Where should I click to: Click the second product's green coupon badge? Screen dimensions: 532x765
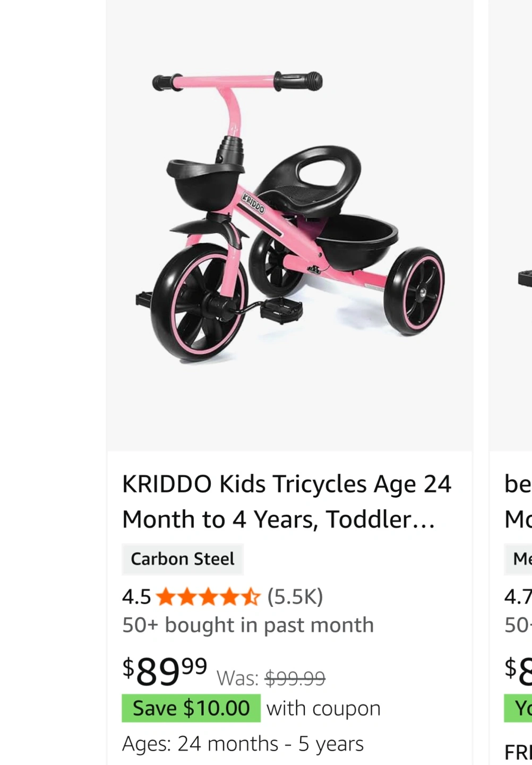coord(518,708)
